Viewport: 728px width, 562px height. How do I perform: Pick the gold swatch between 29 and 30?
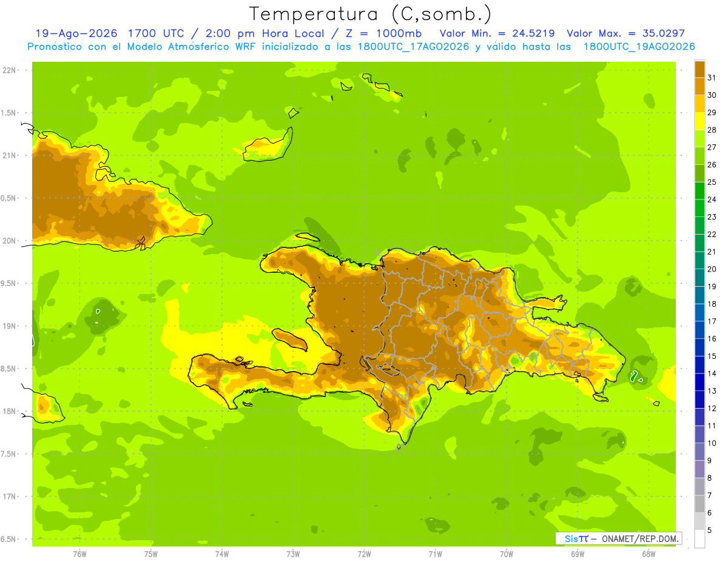pyautogui.click(x=699, y=104)
